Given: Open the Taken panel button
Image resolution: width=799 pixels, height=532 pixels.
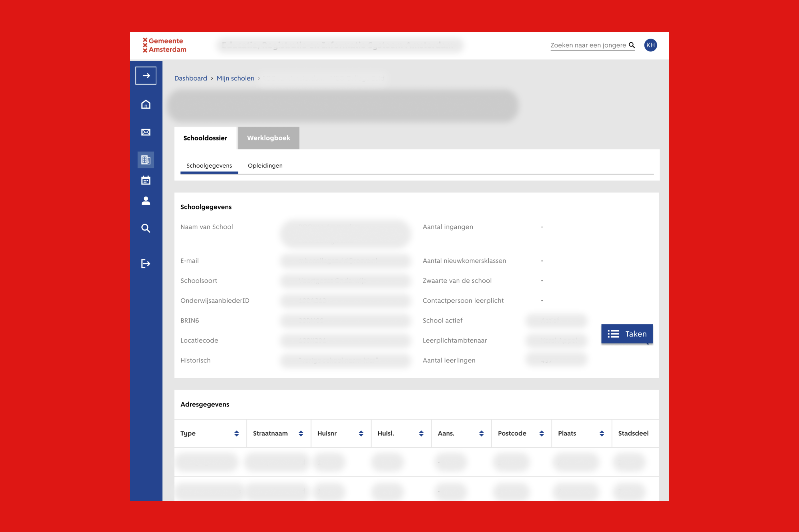Looking at the screenshot, I should coord(627,333).
